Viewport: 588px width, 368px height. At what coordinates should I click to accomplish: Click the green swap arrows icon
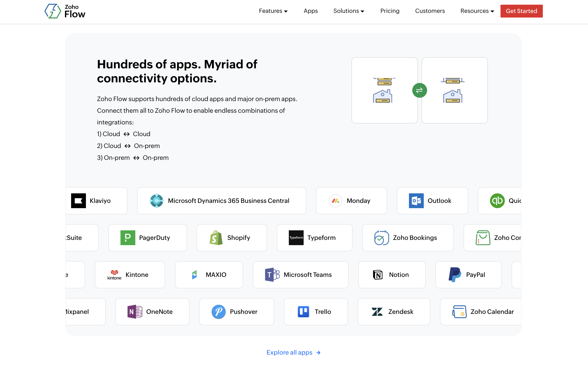[419, 90]
